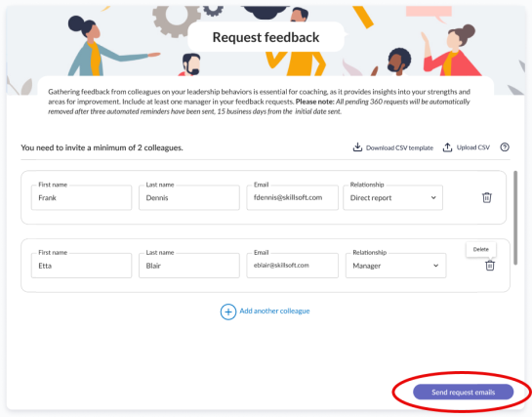
Task: Open the Manager relationship dropdown
Action: click(395, 266)
